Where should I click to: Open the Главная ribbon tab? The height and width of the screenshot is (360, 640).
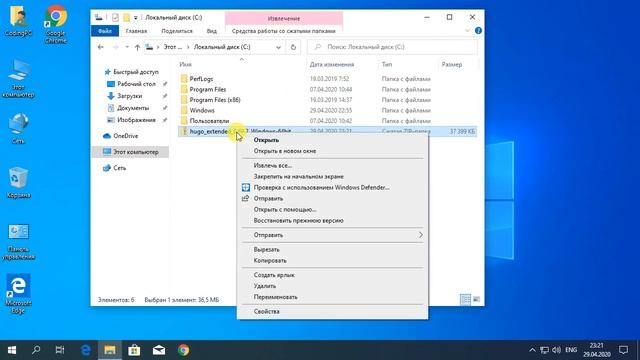tap(136, 31)
